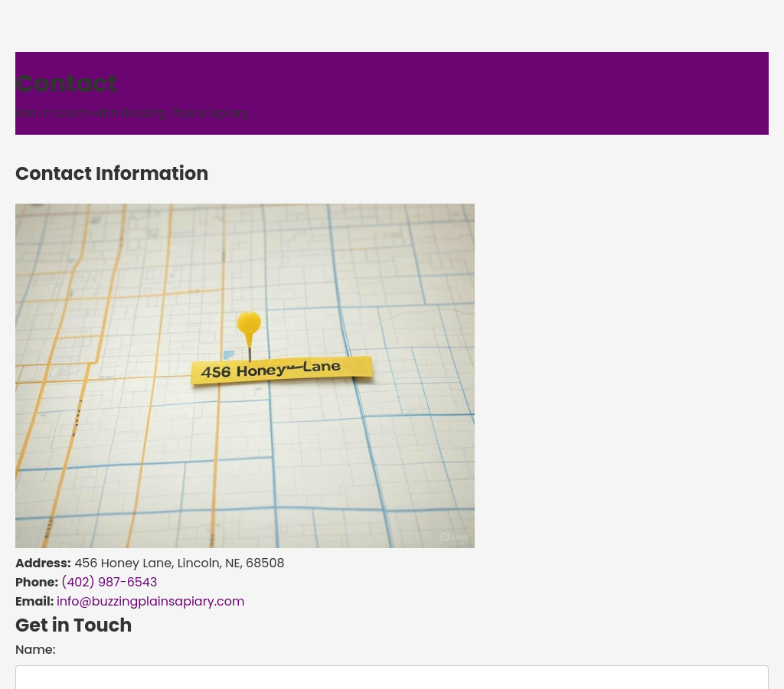784x689 pixels.
Task: Click the 'Get in touch with Buzzing Plains Apiary' subtitle
Action: [x=132, y=113]
